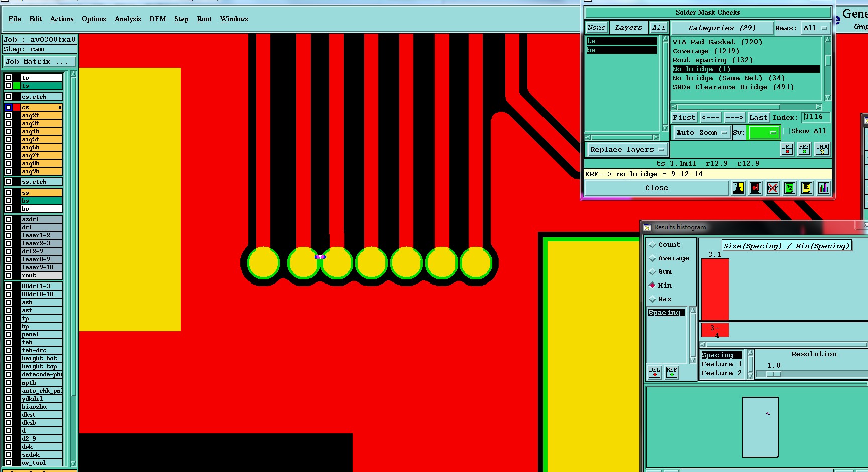Open the Step menu

pyautogui.click(x=181, y=19)
